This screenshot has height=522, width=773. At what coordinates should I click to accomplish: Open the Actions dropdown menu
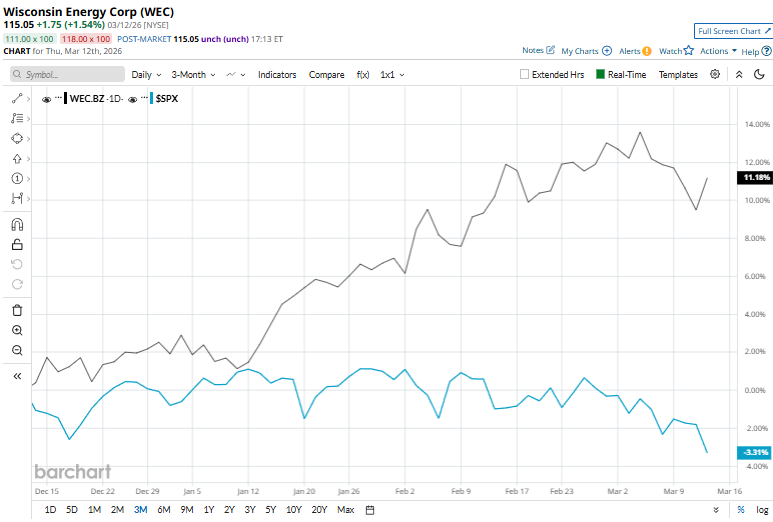pyautogui.click(x=718, y=50)
